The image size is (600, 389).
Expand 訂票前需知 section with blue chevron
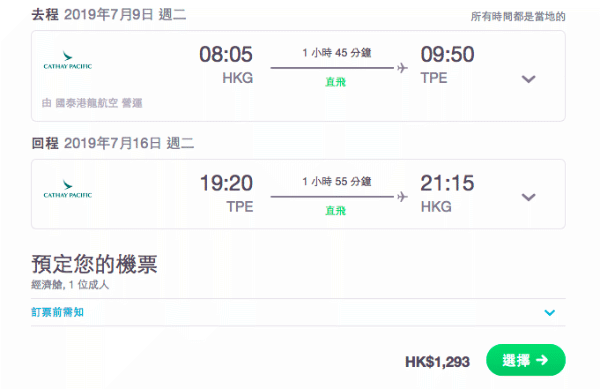[549, 313]
